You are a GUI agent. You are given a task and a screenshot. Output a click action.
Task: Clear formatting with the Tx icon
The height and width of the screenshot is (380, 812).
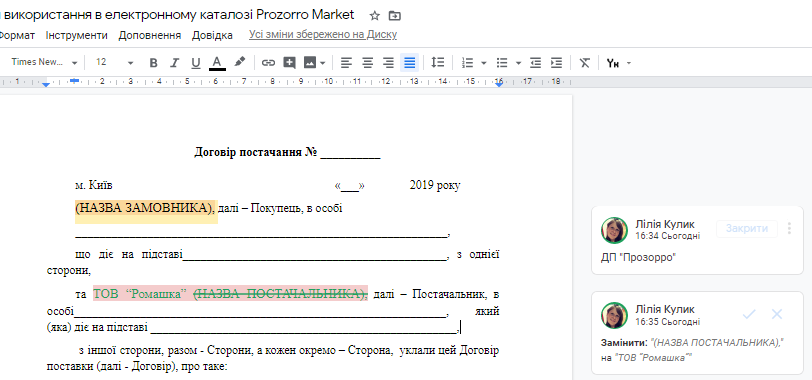click(585, 63)
